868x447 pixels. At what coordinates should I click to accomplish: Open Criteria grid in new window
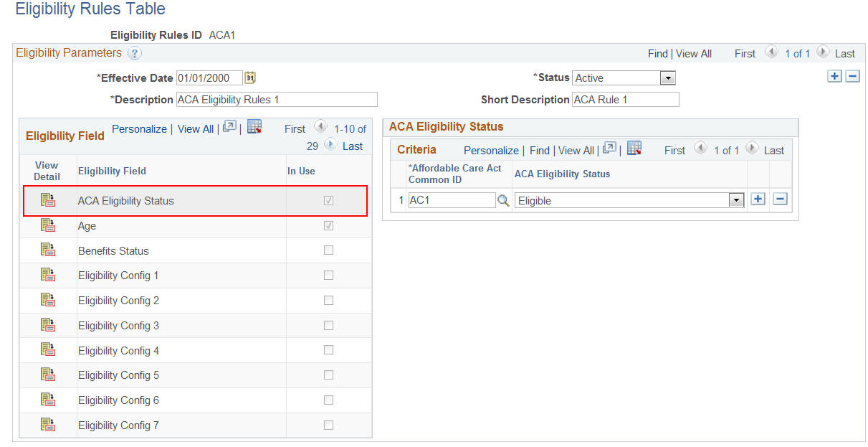pos(609,149)
